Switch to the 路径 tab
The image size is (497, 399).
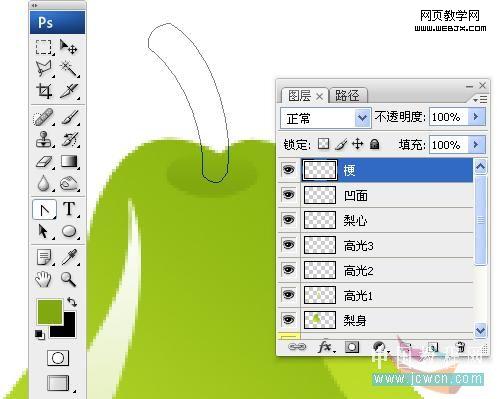click(x=347, y=96)
